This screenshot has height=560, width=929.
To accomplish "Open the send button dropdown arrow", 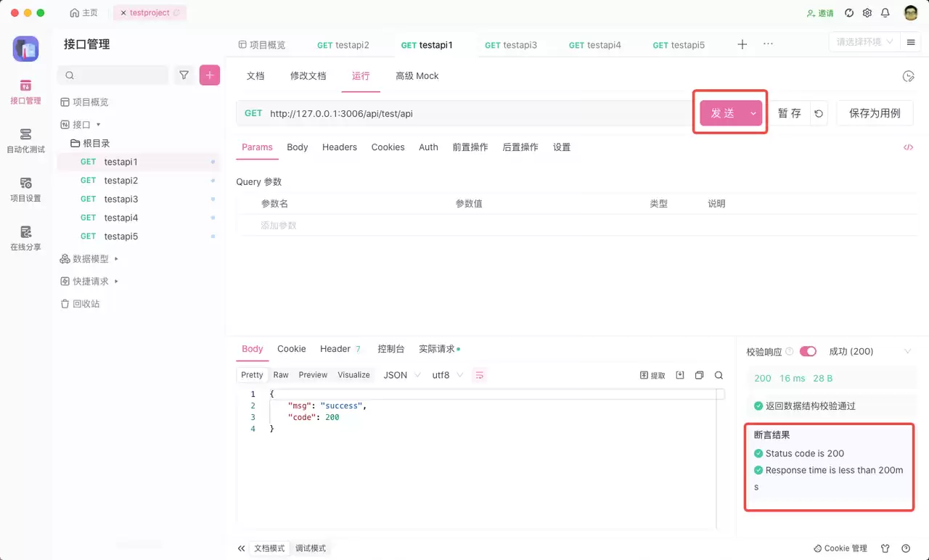I will [x=753, y=113].
